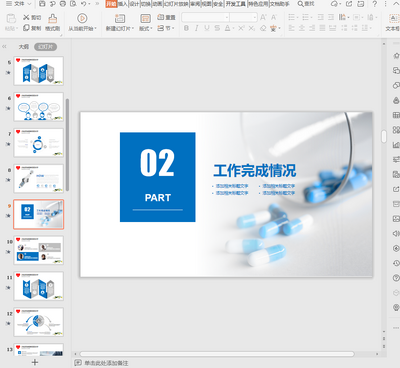Viewport: 400px width, 368px height.
Task: Expand the New Slide dropdown arrow
Action: click(133, 29)
